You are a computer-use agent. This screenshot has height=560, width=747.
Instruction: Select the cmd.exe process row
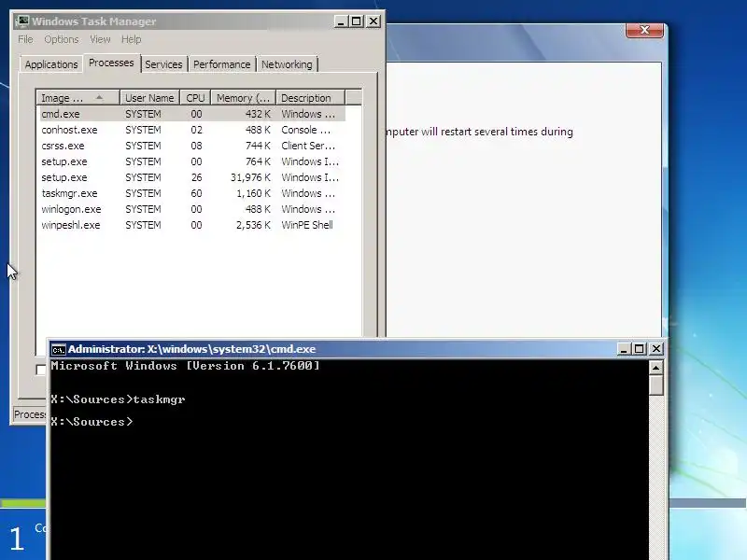point(192,114)
